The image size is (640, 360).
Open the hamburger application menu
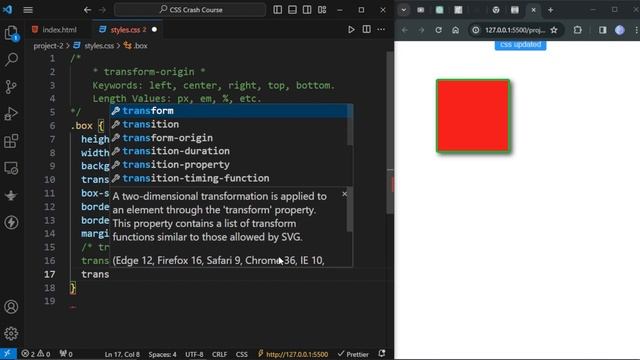click(x=28, y=9)
